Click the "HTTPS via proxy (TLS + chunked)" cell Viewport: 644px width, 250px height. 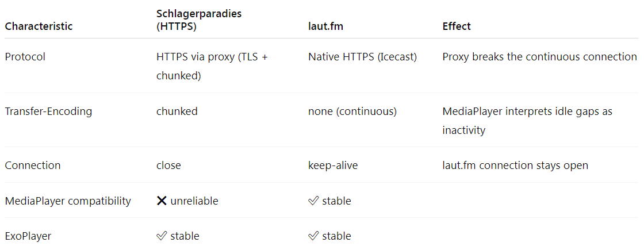[x=212, y=66]
